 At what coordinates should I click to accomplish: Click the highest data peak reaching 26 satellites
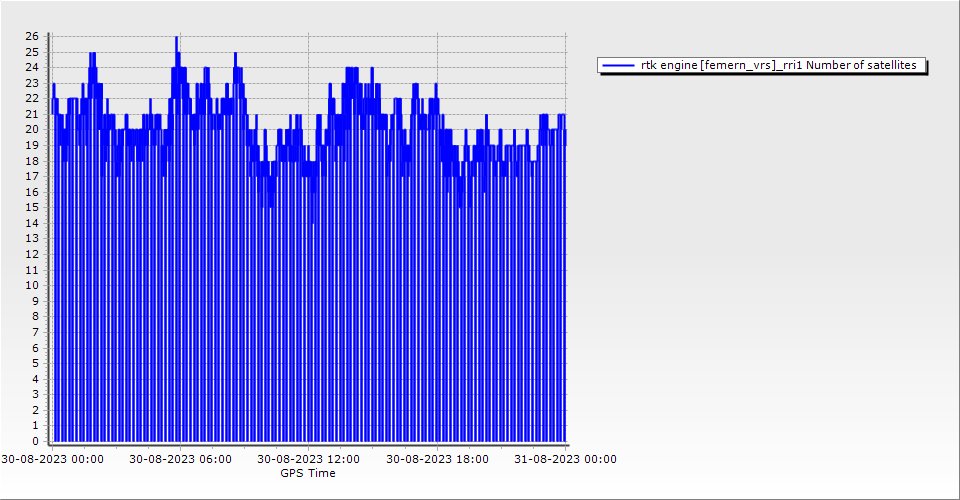[x=176, y=38]
